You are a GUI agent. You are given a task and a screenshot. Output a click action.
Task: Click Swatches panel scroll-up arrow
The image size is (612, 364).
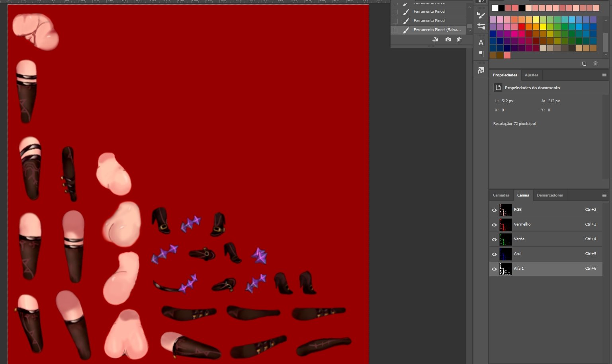(606, 20)
